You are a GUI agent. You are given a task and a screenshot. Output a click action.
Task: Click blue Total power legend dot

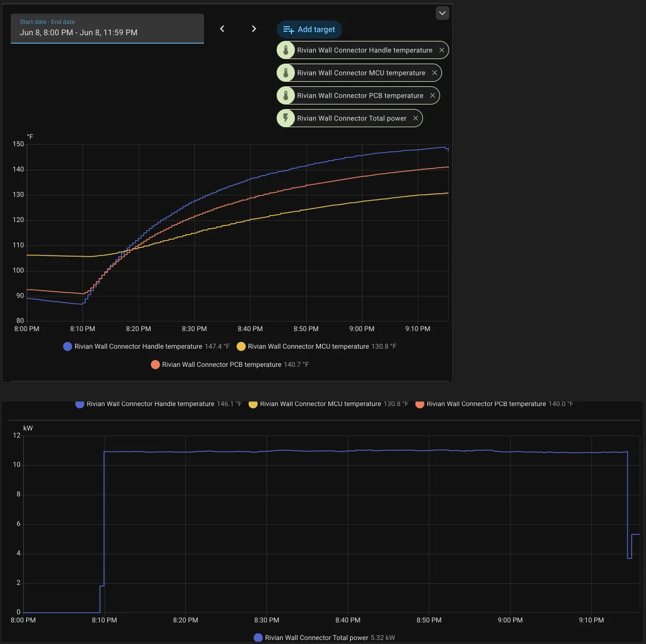click(258, 637)
